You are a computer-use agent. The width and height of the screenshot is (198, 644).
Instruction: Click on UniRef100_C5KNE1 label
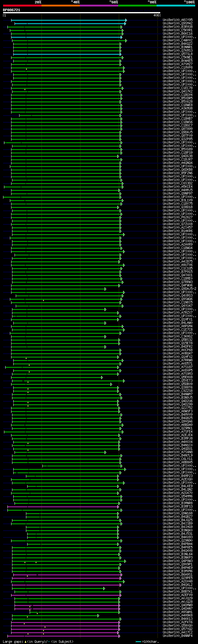[x=178, y=57]
